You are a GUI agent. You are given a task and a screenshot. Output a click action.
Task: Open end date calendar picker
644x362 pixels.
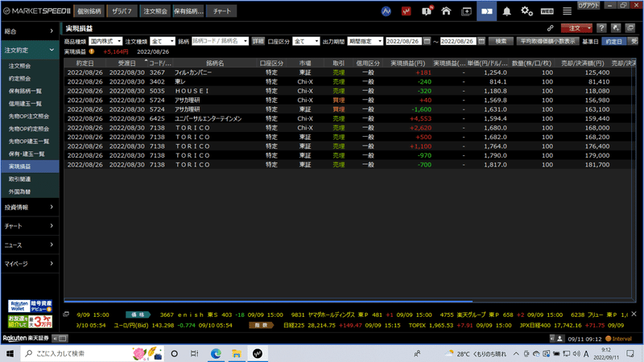pos(481,41)
